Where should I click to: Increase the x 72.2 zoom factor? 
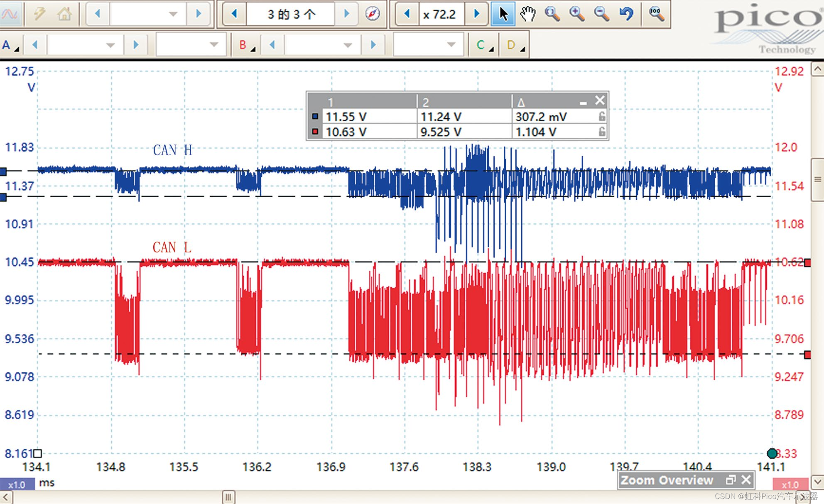coord(476,14)
